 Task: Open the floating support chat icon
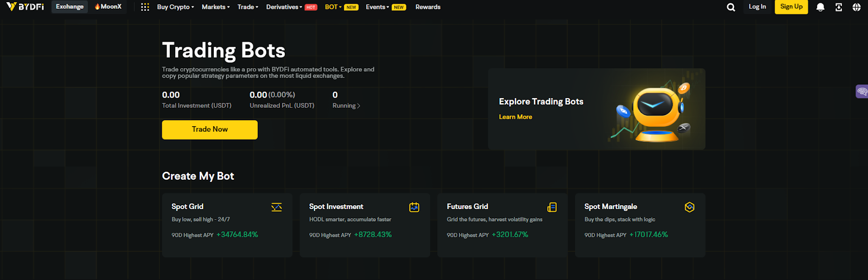tap(861, 92)
